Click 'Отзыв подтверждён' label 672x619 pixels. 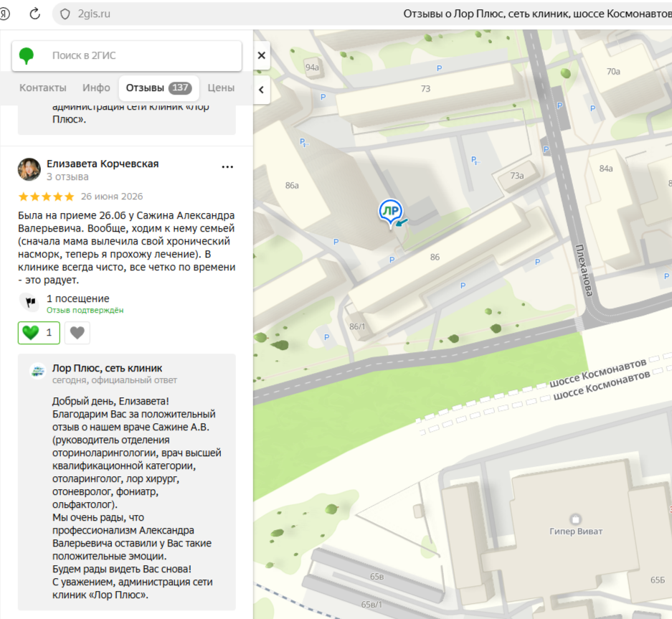point(85,311)
